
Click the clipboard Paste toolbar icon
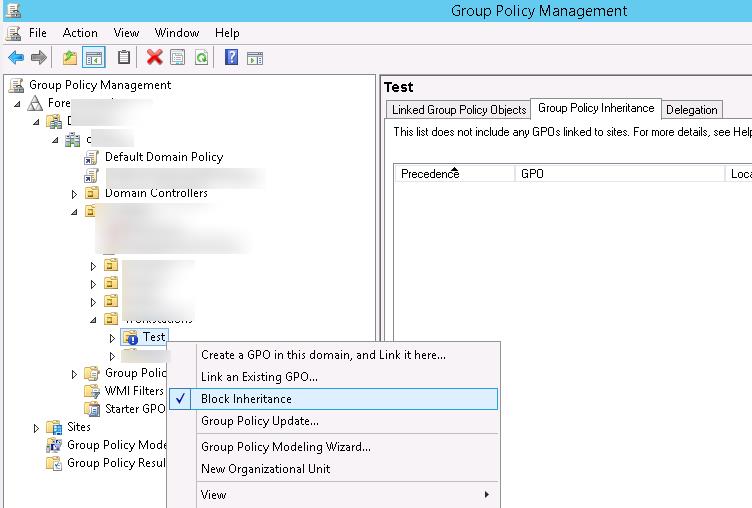[x=124, y=58]
